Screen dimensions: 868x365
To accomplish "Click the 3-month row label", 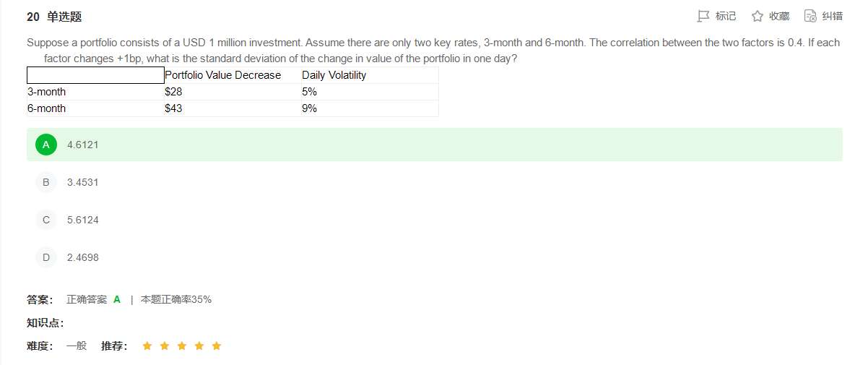I will (x=46, y=92).
